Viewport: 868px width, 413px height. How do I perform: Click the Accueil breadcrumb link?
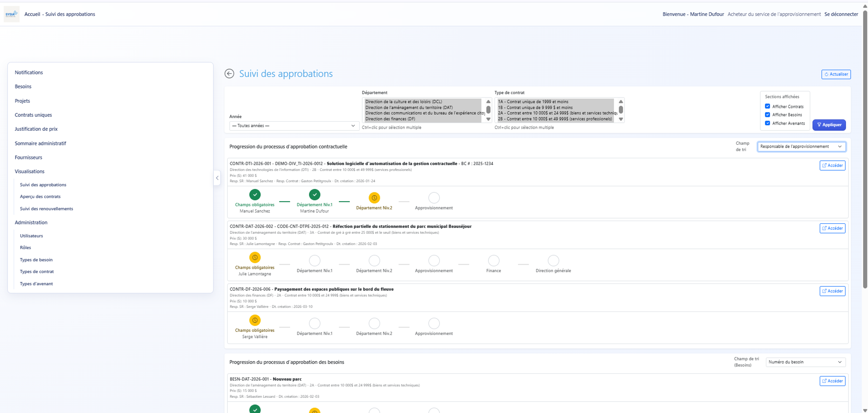[32, 14]
